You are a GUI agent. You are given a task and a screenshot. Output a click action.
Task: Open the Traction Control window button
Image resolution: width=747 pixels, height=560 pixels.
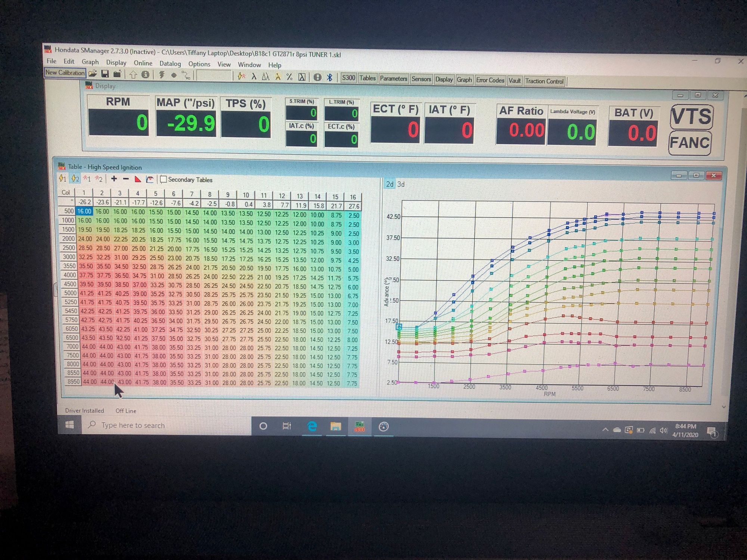(544, 81)
